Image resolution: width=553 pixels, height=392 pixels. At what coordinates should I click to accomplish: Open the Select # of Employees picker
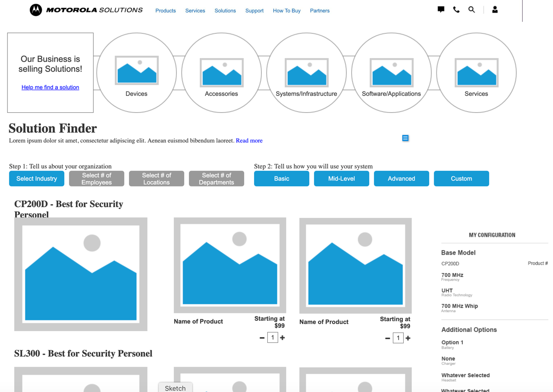tap(96, 178)
